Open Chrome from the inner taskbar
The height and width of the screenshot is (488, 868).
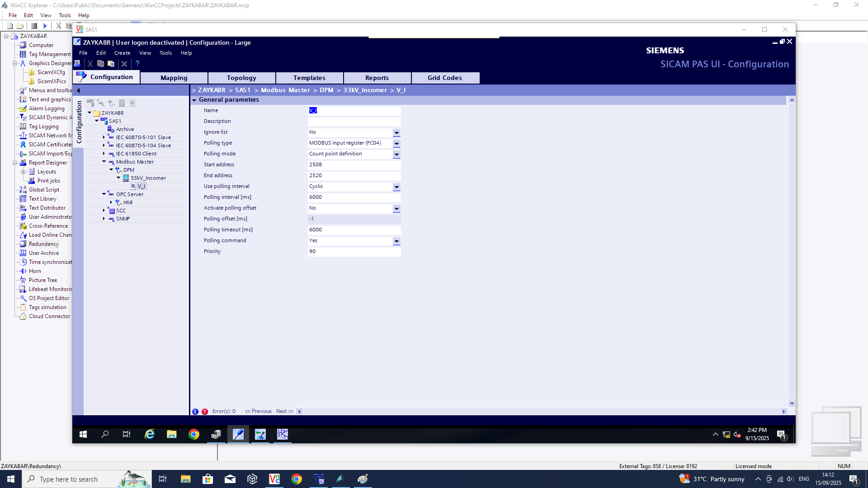pyautogui.click(x=194, y=435)
